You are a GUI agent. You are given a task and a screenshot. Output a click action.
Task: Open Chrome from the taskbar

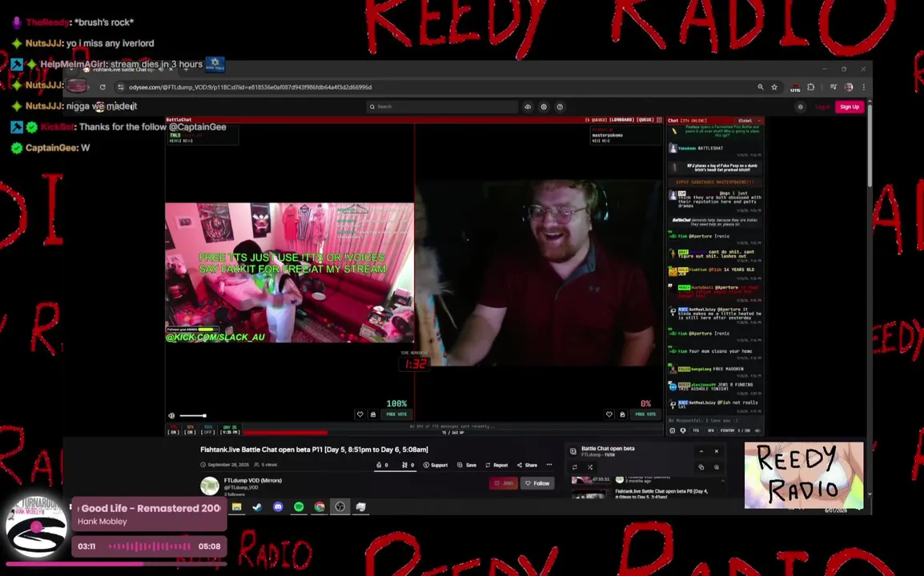319,506
